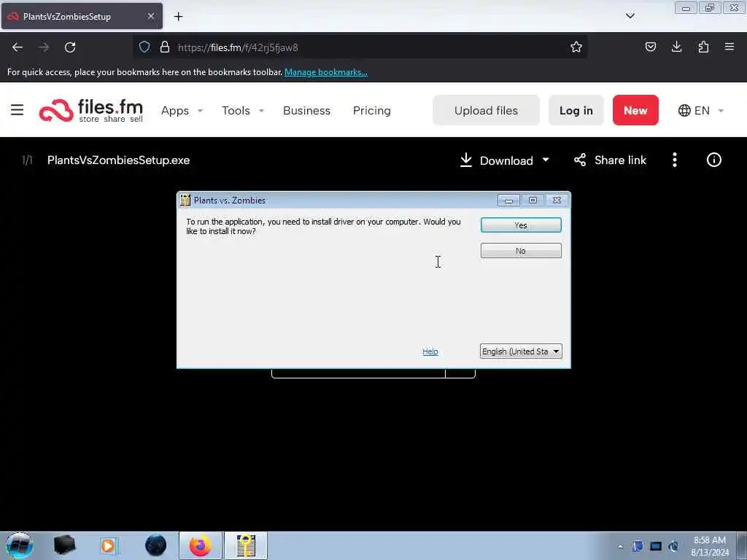Viewport: 747px width, 560px height.
Task: Click the Log in button
Action: (x=576, y=110)
